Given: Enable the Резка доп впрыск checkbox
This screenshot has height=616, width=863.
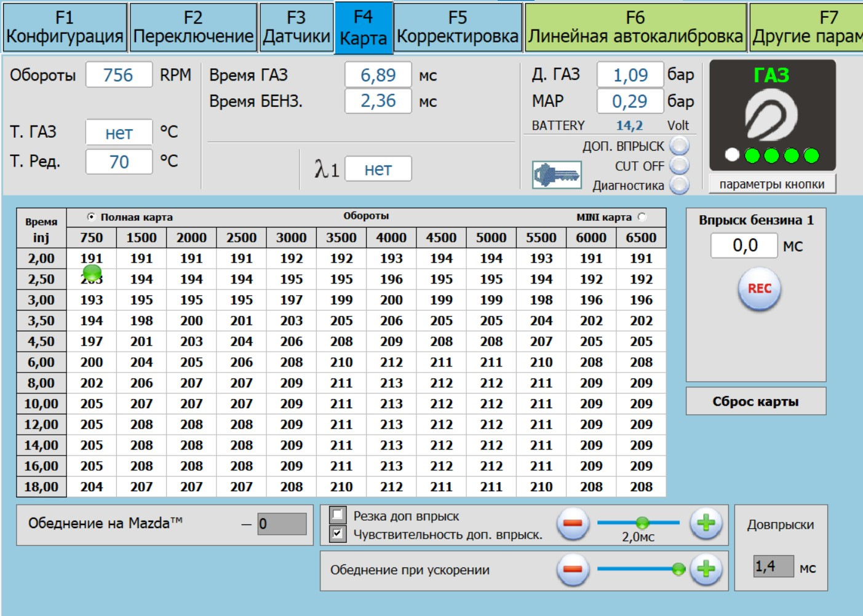Looking at the screenshot, I should (338, 515).
